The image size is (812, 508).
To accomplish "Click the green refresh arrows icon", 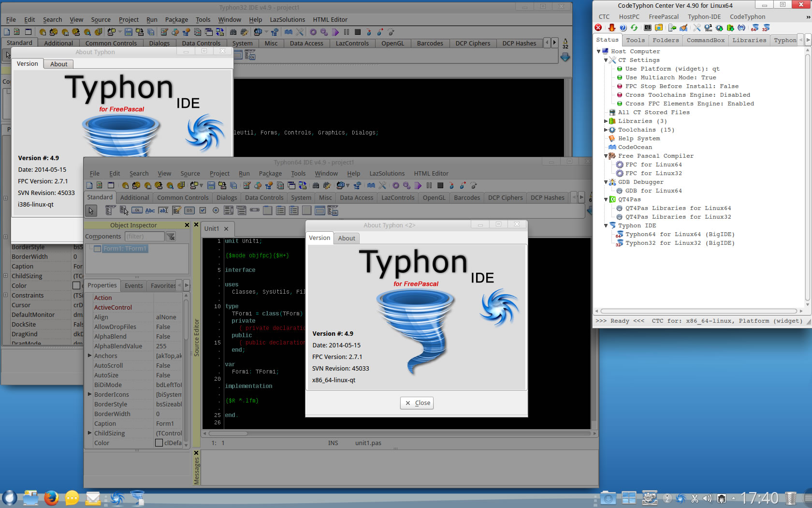I will coord(634,28).
